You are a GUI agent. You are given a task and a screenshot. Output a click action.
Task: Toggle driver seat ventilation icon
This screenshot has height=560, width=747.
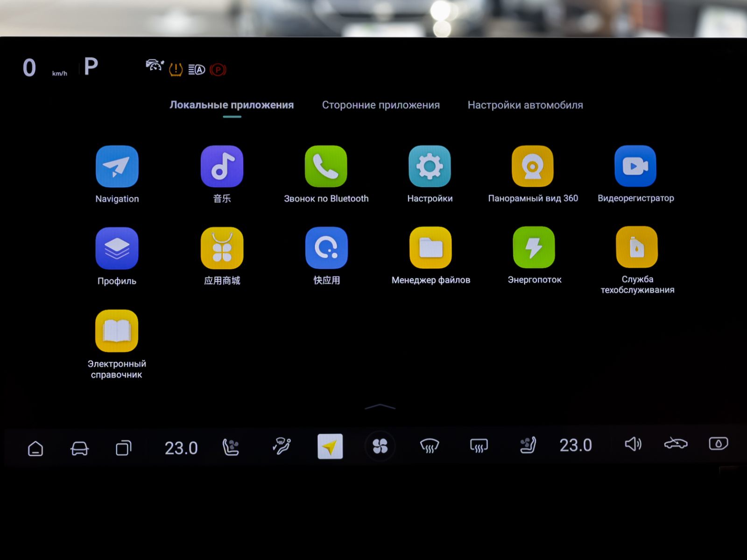click(231, 447)
